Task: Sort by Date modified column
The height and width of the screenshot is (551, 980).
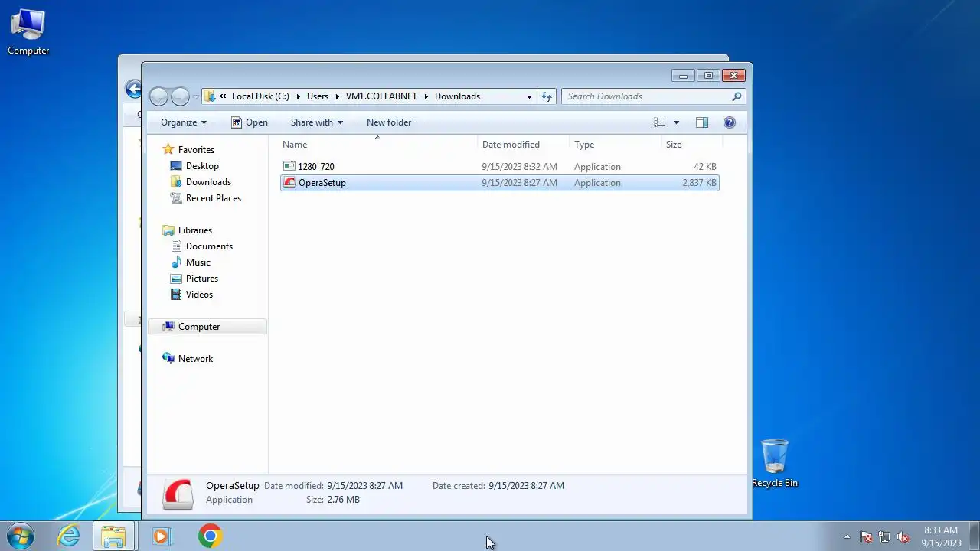Action: 511,145
